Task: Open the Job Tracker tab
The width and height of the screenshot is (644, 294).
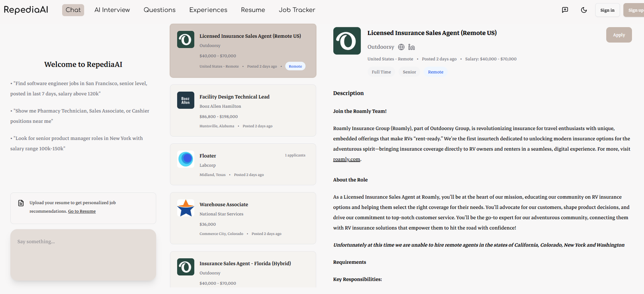Action: [x=297, y=10]
